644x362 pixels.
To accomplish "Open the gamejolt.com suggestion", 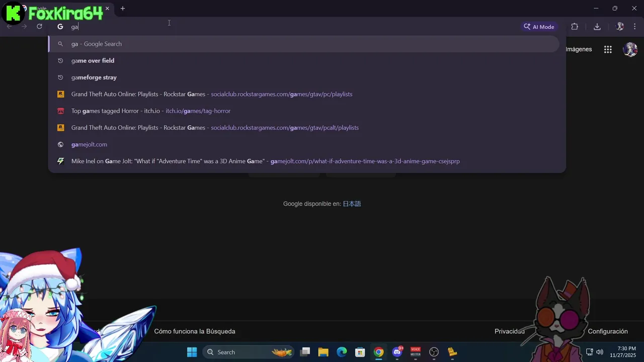I will pyautogui.click(x=304, y=144).
